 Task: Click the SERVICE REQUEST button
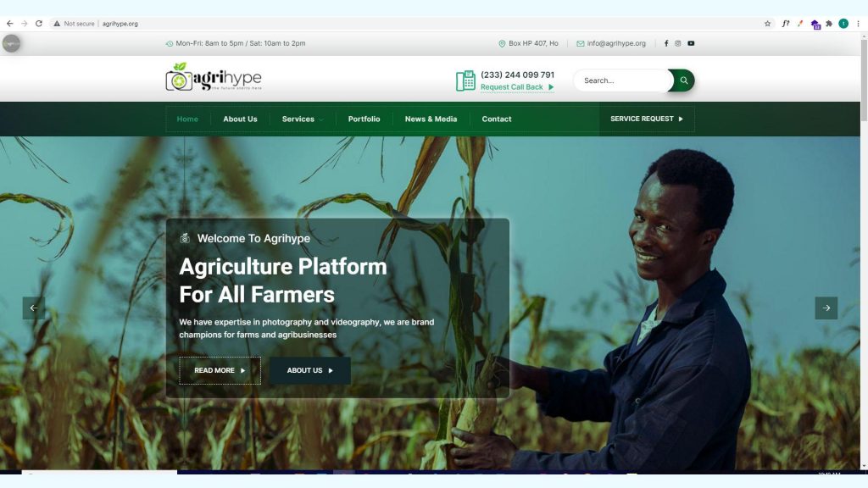[x=647, y=119]
